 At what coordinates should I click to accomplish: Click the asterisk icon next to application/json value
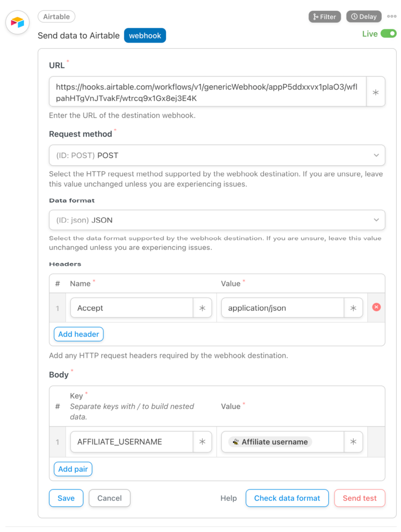click(x=353, y=308)
